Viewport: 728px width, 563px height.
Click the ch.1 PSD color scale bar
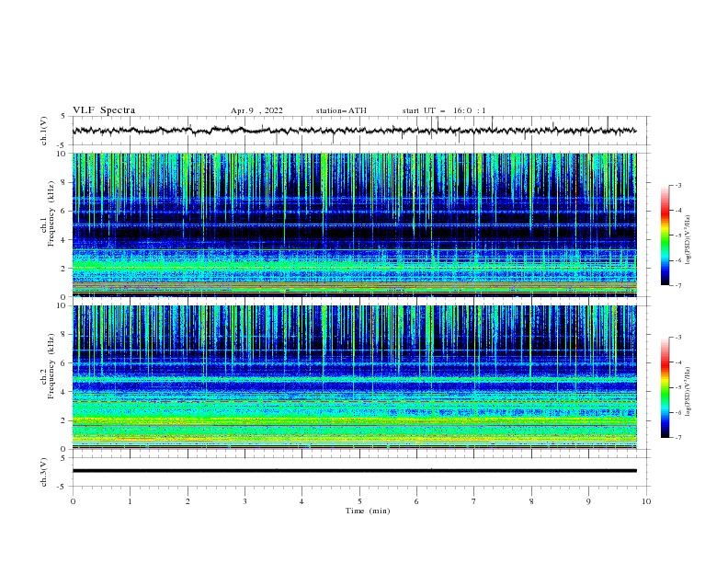pos(665,236)
